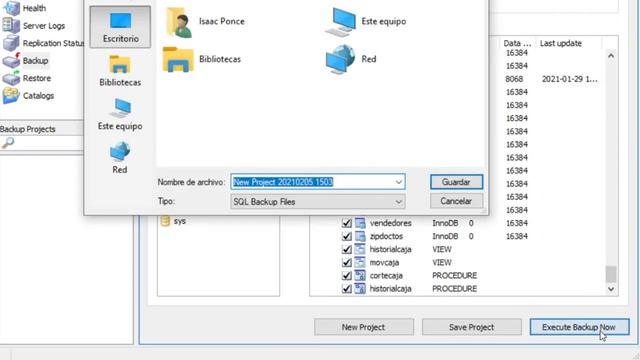Screen dimensions: 640x360
Task: Open Replication Status icon in sidebar
Action: (x=11, y=43)
